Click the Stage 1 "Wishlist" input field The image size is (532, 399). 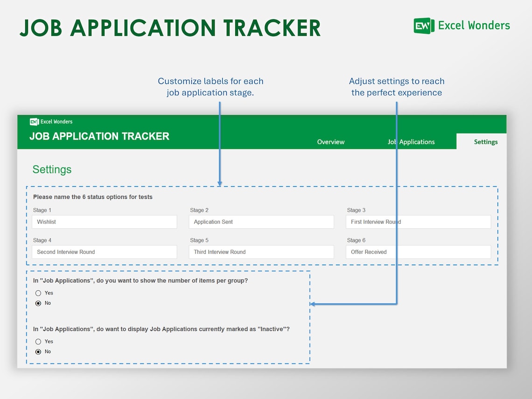(x=104, y=222)
